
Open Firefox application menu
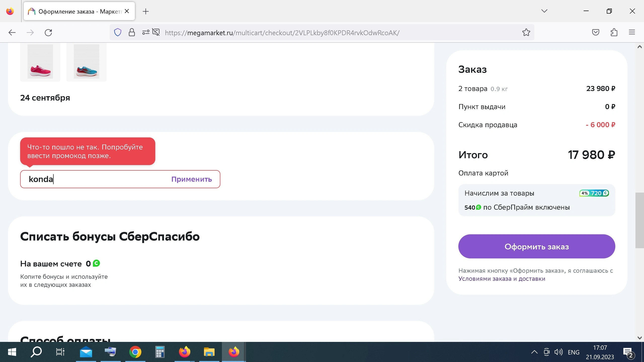tap(632, 32)
